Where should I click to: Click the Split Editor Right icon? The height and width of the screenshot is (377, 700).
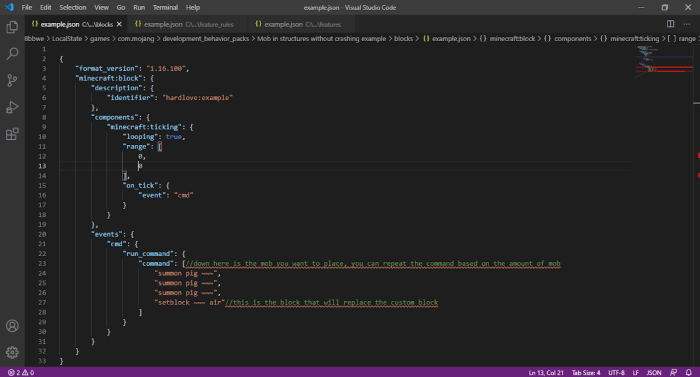click(x=670, y=24)
